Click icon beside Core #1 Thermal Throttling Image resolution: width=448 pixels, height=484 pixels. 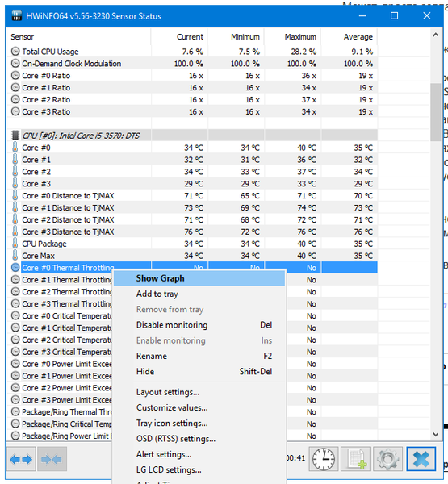pyautogui.click(x=15, y=280)
